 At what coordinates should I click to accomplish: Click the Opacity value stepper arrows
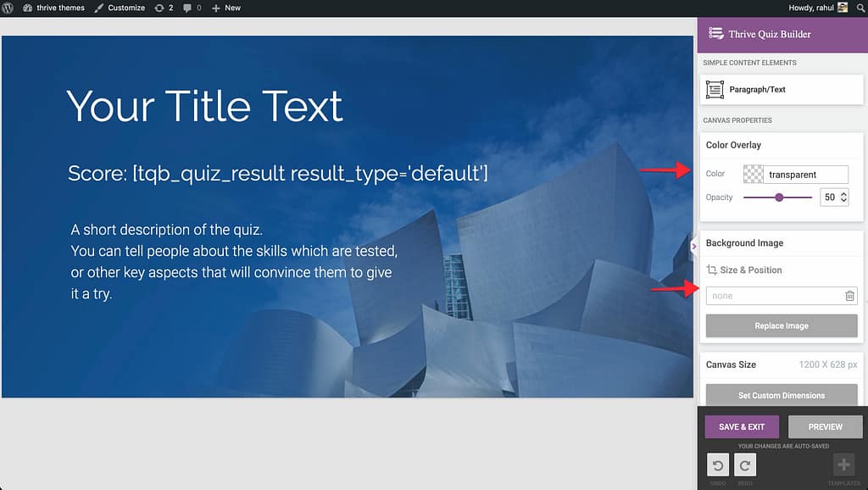843,197
